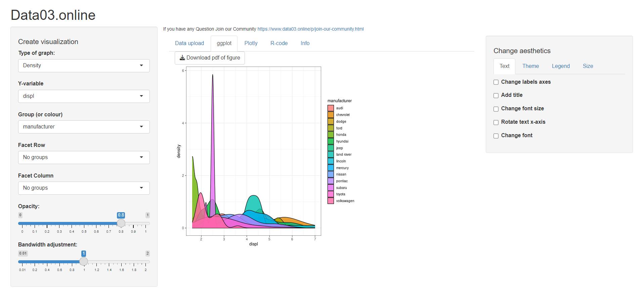
Task: Open the Size aesthetics tab
Action: (x=588, y=66)
